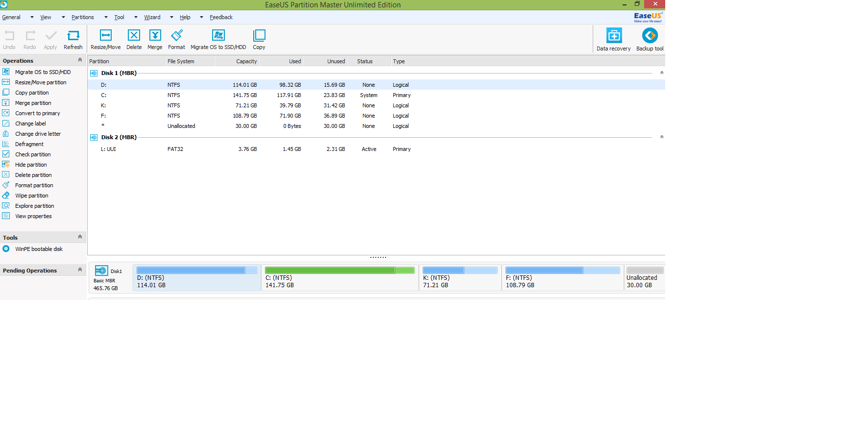The image size is (868, 447).
Task: Click the Defragment icon in Operations
Action: click(6, 144)
